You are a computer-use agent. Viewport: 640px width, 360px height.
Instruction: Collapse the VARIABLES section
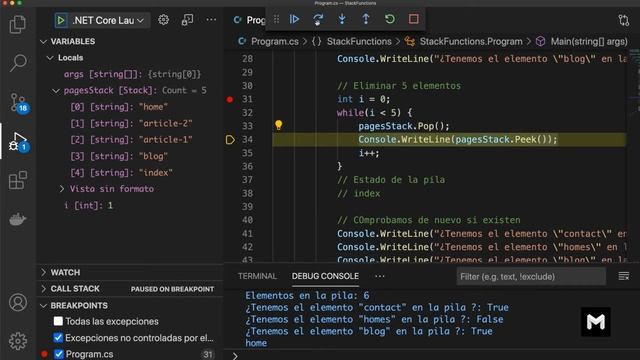(x=44, y=41)
